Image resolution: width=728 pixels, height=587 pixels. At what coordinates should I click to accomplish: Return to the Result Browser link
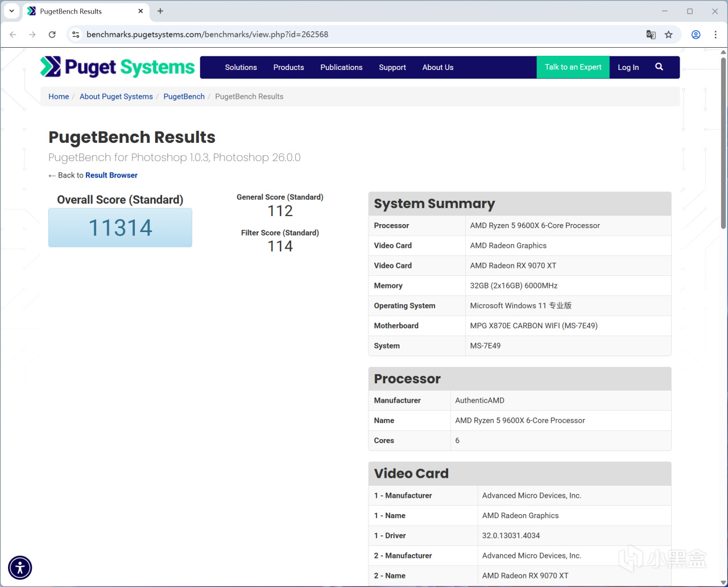[111, 175]
